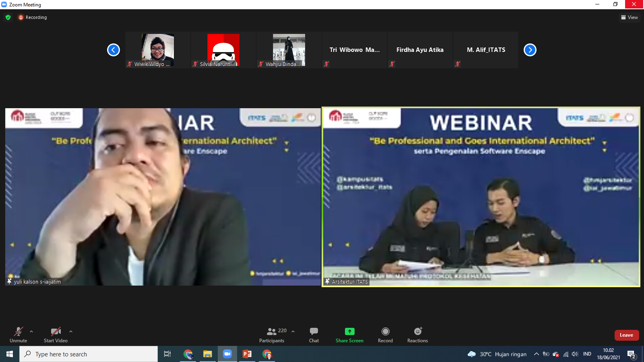
Task: Expand the Participants options chevron
Action: [x=293, y=331]
